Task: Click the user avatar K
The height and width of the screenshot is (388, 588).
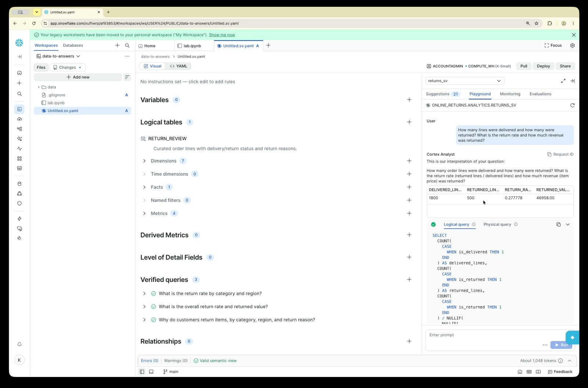Action: coord(19,360)
